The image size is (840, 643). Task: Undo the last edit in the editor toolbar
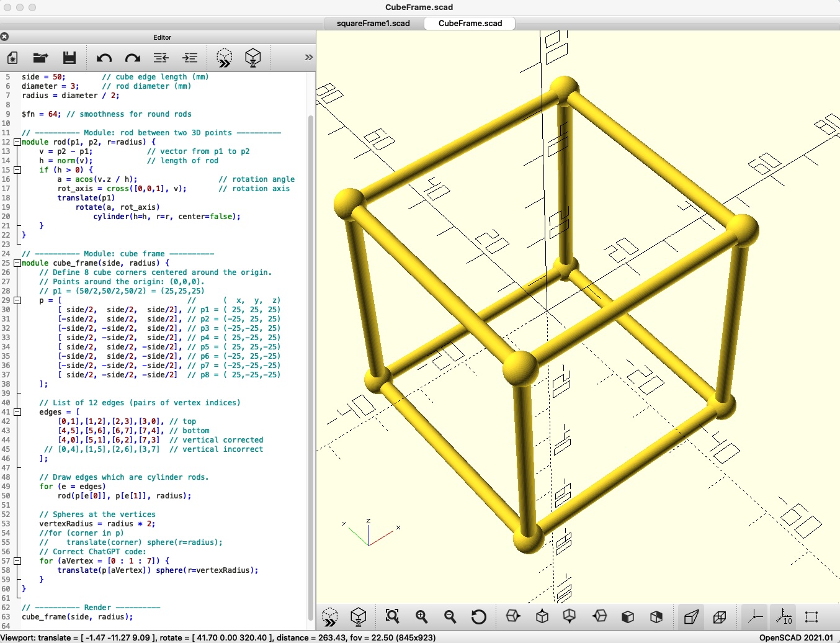point(104,58)
